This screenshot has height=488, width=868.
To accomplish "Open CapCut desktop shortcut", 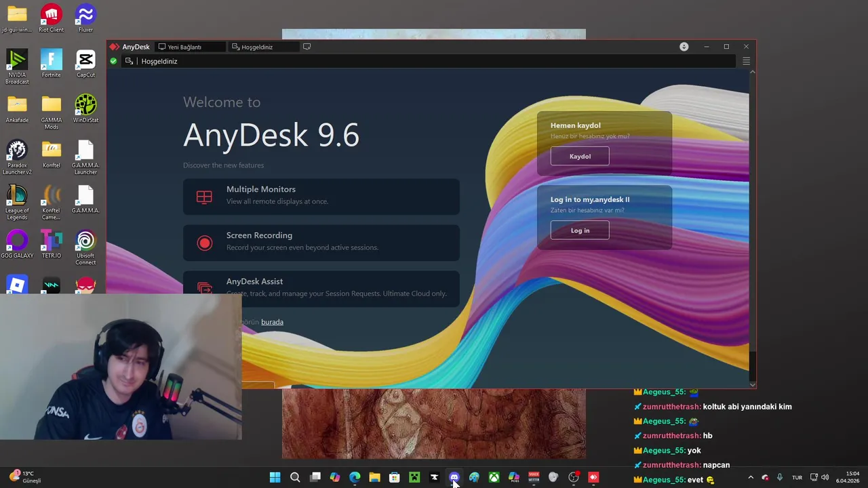I will pos(85,64).
